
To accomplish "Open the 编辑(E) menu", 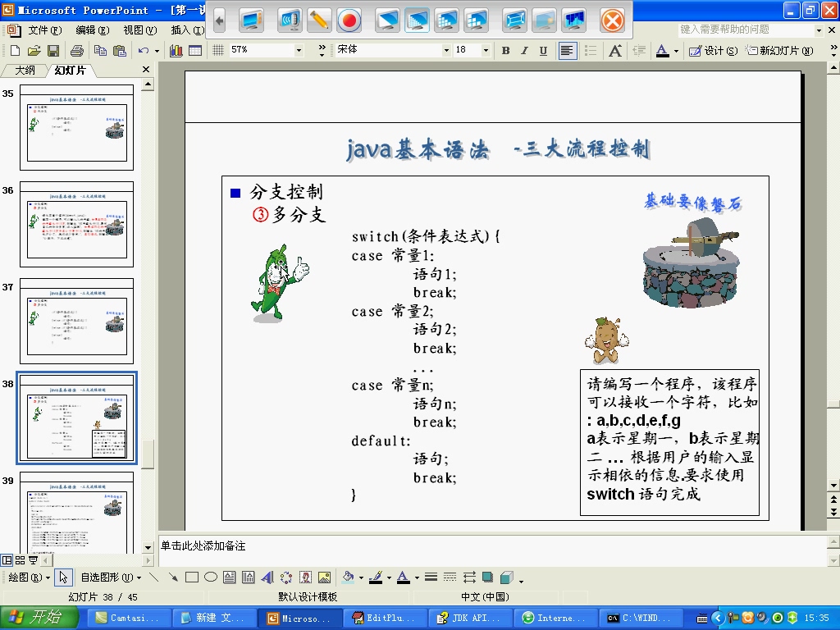I will click(x=93, y=30).
